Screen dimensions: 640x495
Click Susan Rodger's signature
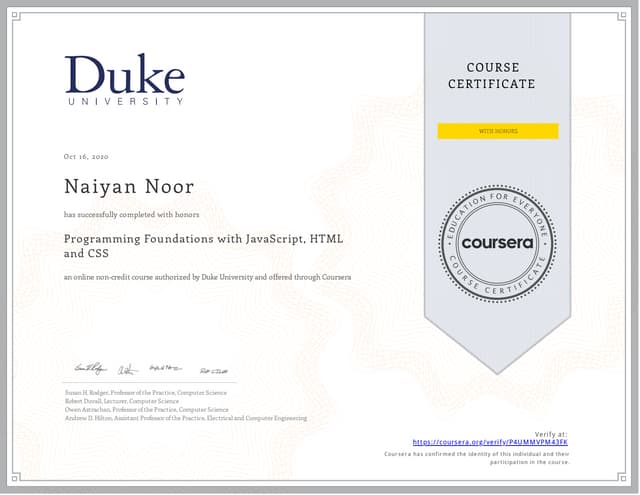pyautogui.click(x=89, y=369)
